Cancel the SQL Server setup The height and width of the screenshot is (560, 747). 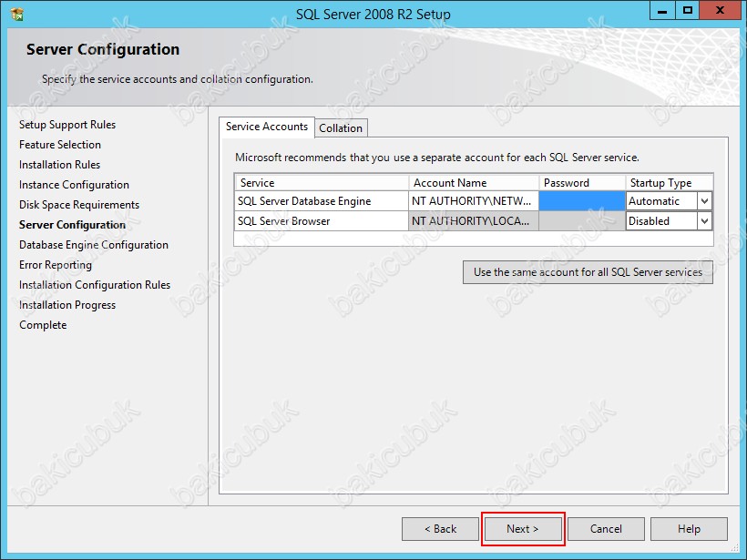pos(606,529)
